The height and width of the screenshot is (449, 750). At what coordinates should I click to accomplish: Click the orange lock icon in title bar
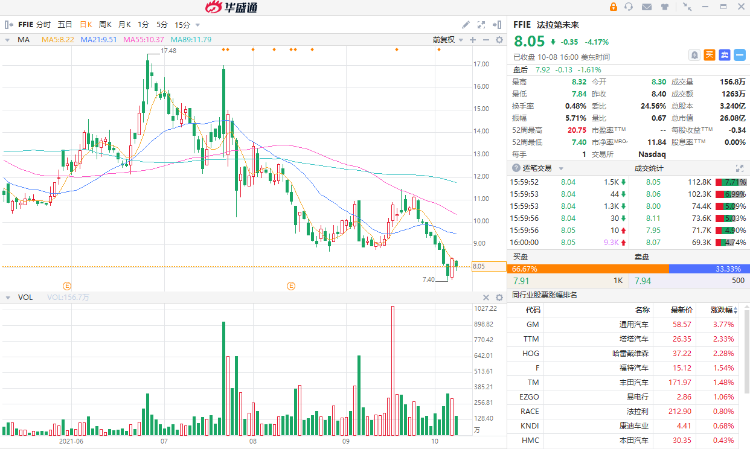click(x=613, y=7)
